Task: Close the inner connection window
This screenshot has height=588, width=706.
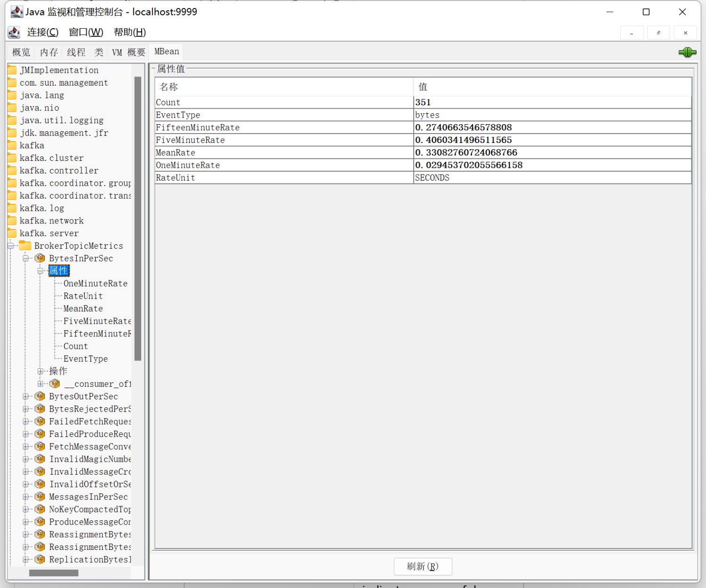Action: pos(685,33)
